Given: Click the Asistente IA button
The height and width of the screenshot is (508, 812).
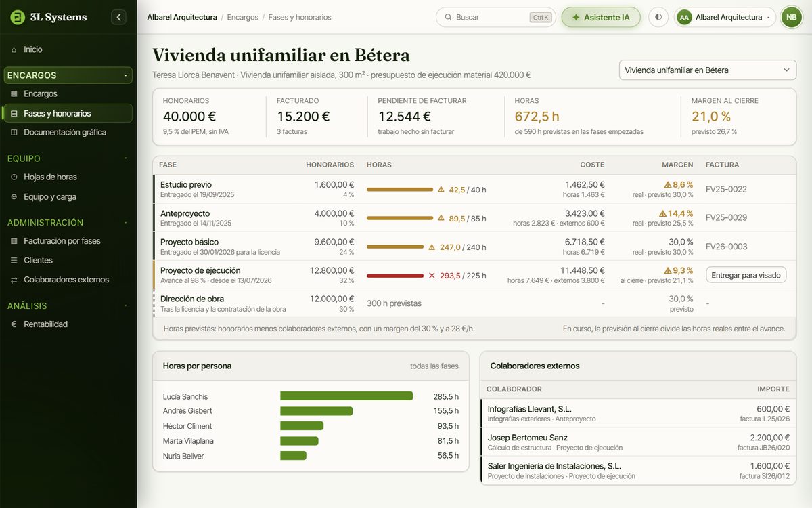Looking at the screenshot, I should pyautogui.click(x=601, y=17).
